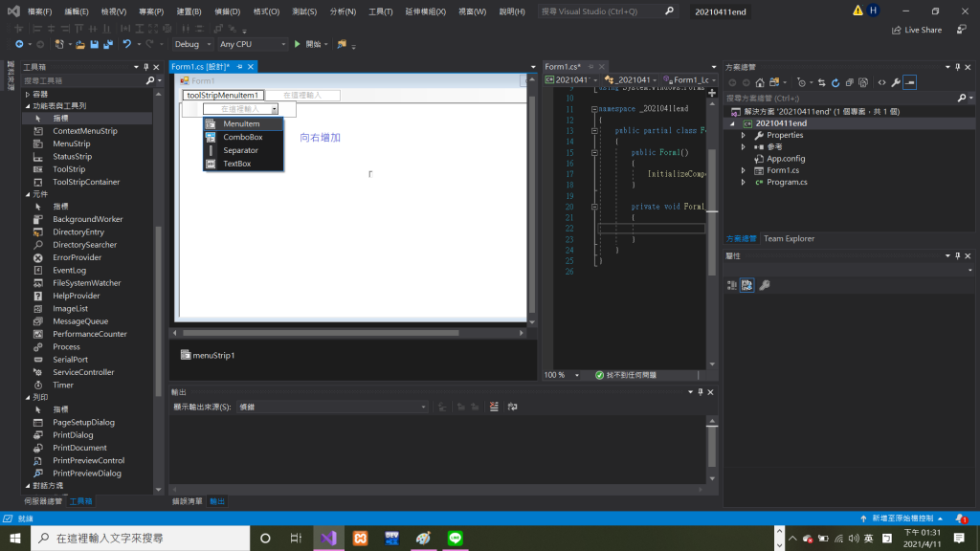Click Task View icon on taskbar
980x551 pixels.
click(x=297, y=538)
